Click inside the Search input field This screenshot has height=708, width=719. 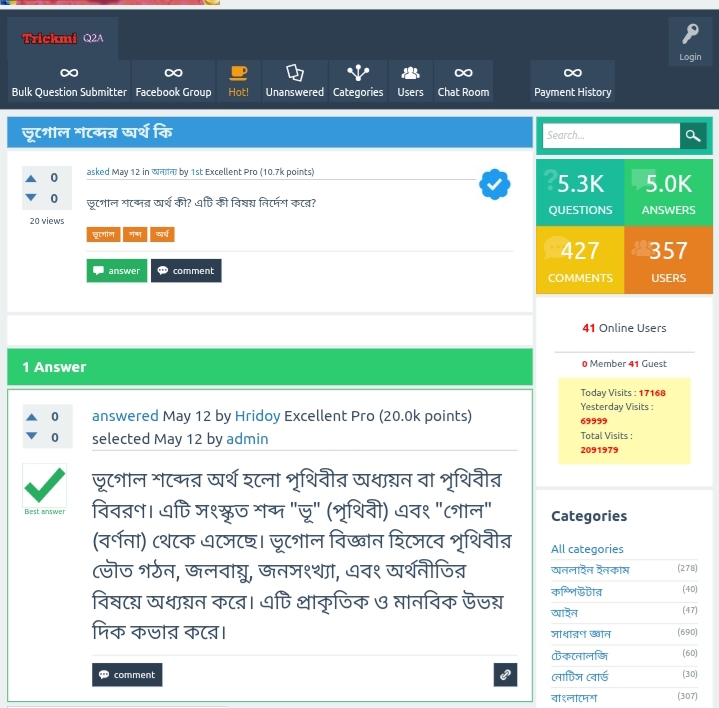tap(611, 136)
